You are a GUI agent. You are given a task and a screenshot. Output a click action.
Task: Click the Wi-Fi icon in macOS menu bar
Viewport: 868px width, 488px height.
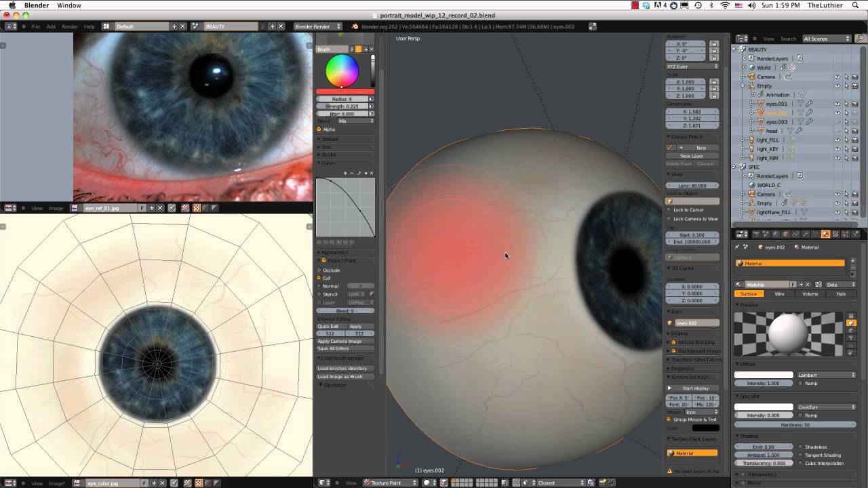726,5
